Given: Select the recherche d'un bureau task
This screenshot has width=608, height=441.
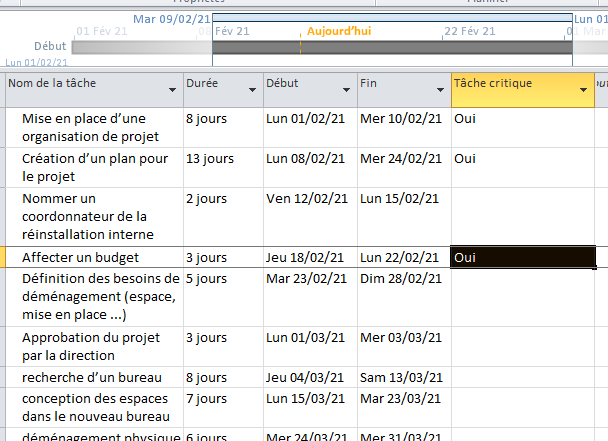Looking at the screenshot, I should [x=78, y=378].
